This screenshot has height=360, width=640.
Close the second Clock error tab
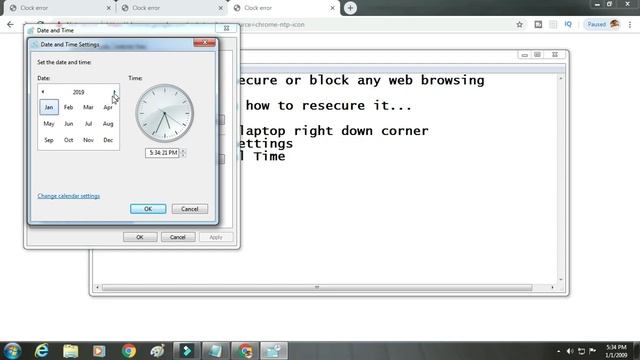pyautogui.click(x=221, y=8)
